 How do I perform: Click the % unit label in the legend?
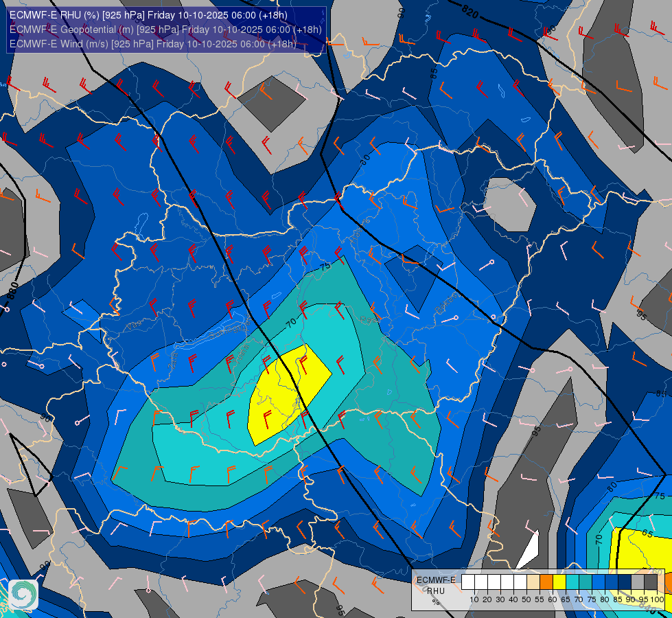click(436, 602)
